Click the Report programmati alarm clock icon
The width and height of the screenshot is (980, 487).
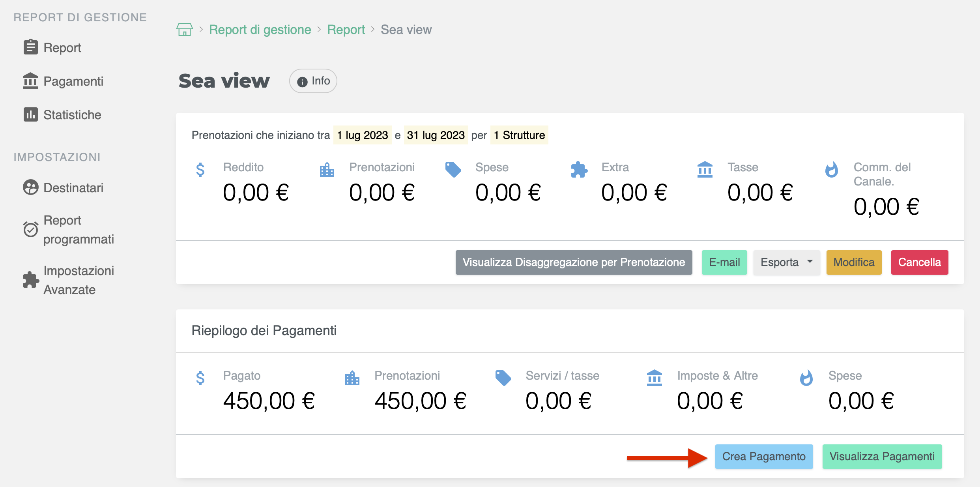[x=30, y=229]
